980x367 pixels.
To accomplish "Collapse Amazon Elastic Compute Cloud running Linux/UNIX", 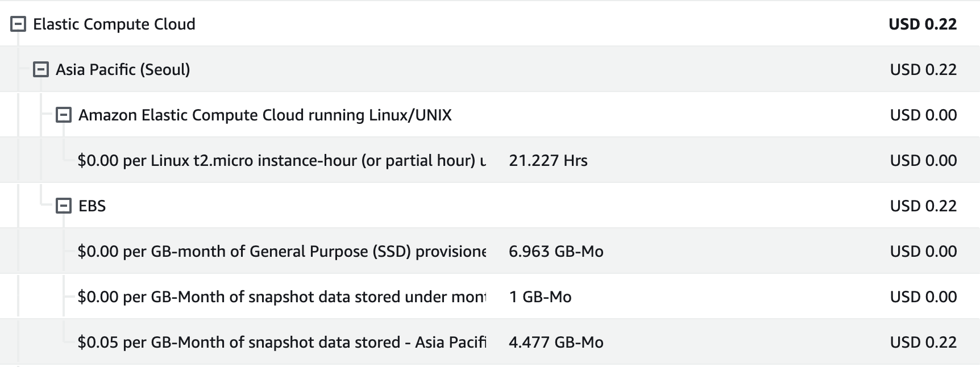I will pos(63,115).
